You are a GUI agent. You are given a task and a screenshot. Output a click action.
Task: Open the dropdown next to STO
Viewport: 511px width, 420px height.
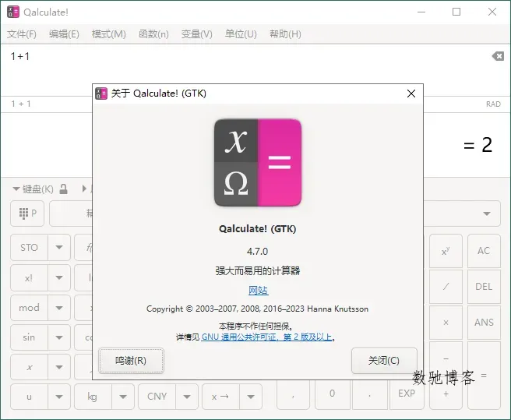pos(59,248)
